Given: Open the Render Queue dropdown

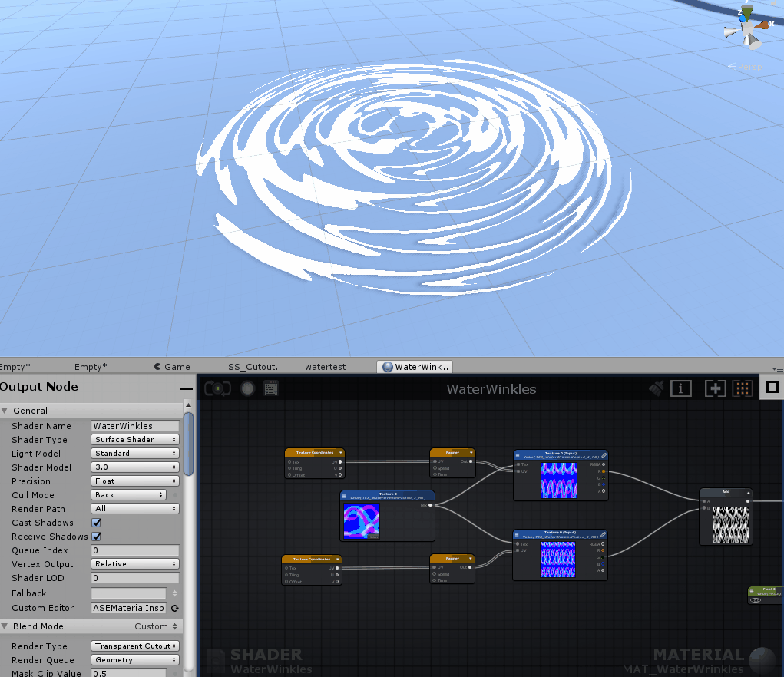Looking at the screenshot, I should (135, 660).
